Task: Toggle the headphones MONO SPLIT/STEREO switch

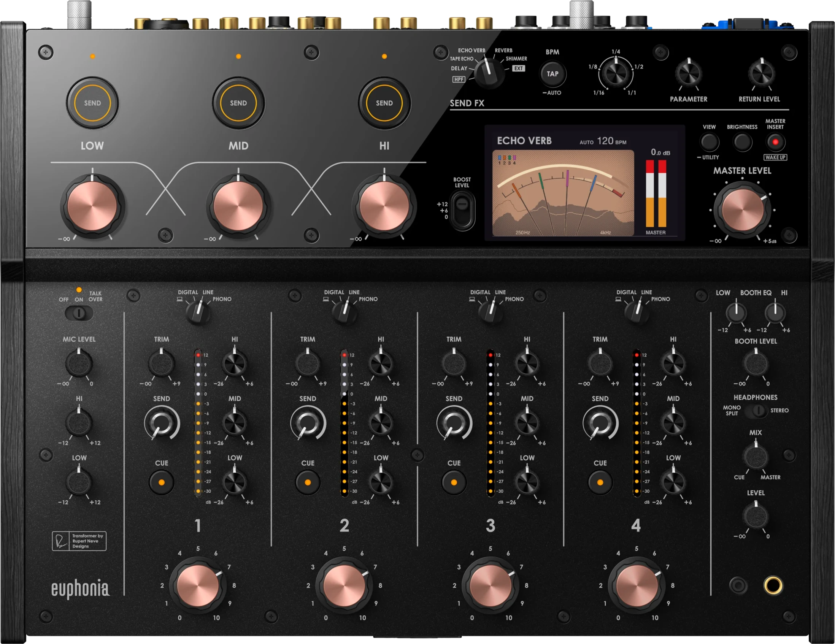Action: point(756,411)
